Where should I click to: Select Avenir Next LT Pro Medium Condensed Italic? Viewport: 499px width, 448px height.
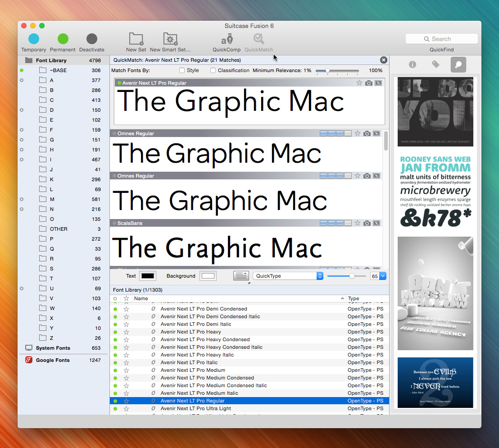point(249,386)
